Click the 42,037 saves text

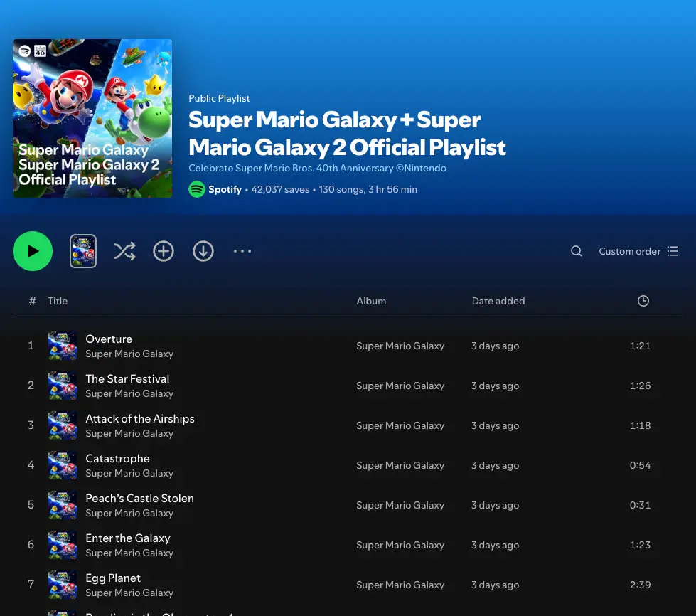pos(280,189)
